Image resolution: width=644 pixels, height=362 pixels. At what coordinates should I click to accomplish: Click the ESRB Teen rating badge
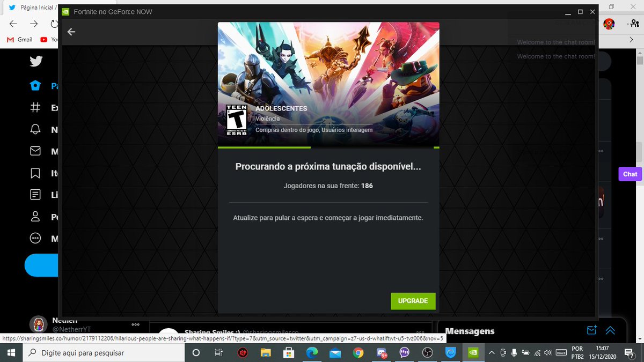point(237,120)
